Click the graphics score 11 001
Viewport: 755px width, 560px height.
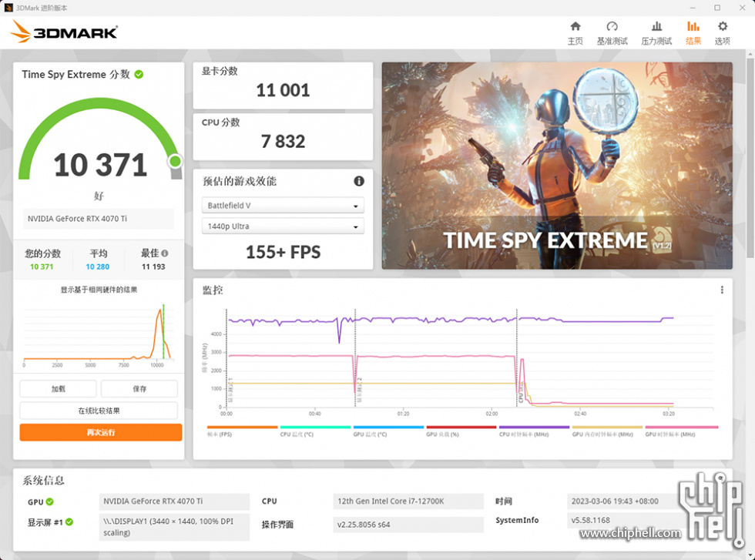pyautogui.click(x=283, y=90)
